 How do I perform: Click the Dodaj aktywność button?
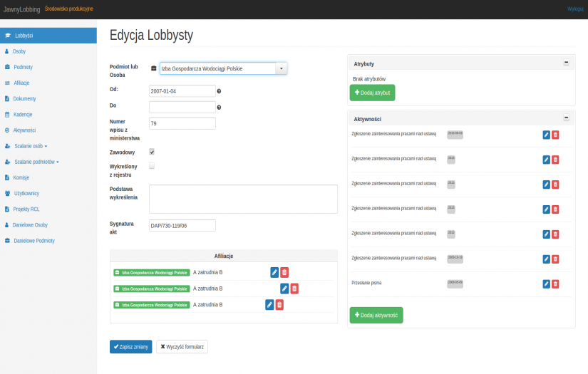pos(376,315)
